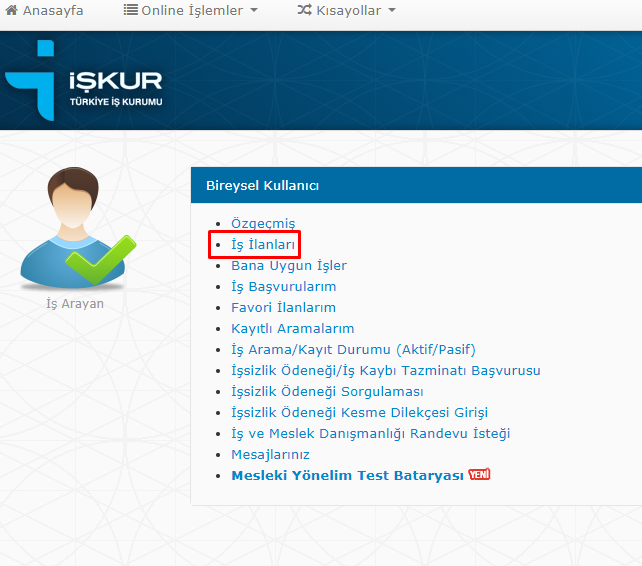
Task: Open the İş İlanları link
Action: [263, 245]
